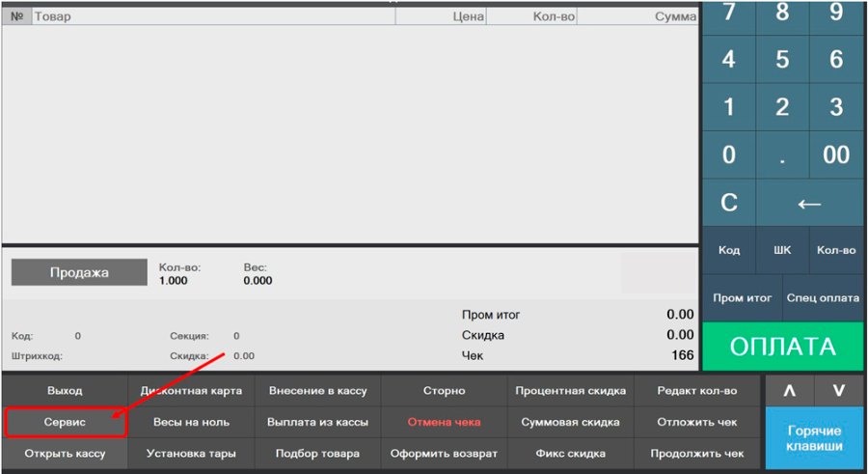868x474 pixels.
Task: Click the Цена column header
Action: pyautogui.click(x=441, y=16)
